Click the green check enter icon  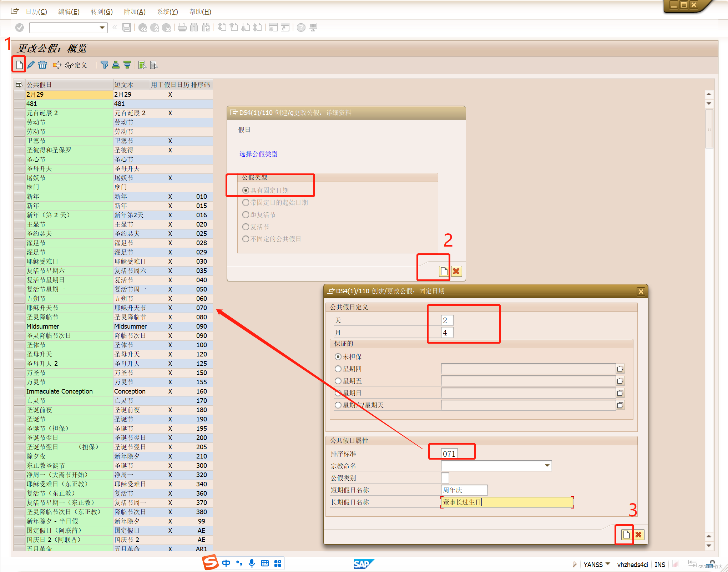coord(20,27)
